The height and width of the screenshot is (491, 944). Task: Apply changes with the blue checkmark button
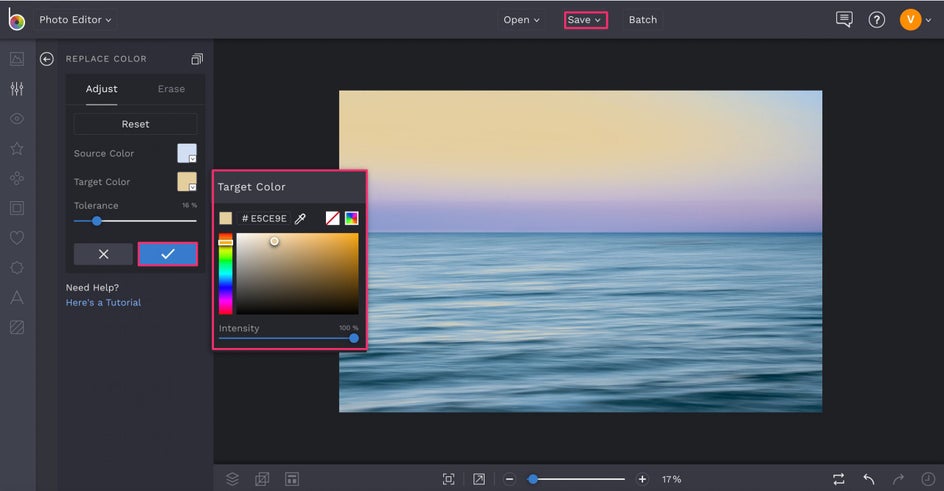(167, 254)
